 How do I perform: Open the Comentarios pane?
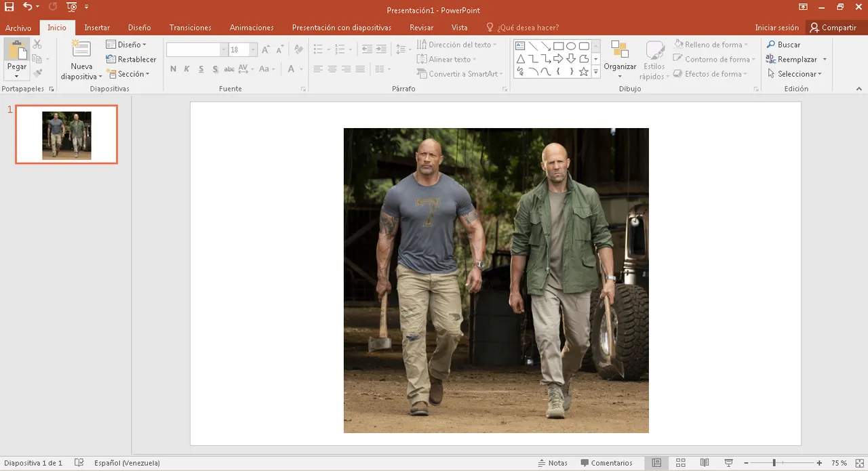[x=606, y=463]
